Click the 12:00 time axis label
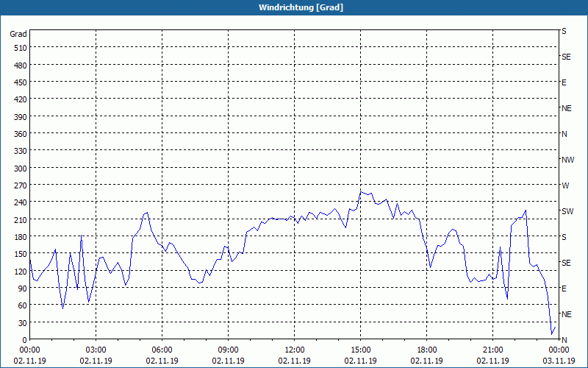Screen dimensions: 588x368 click(x=295, y=350)
